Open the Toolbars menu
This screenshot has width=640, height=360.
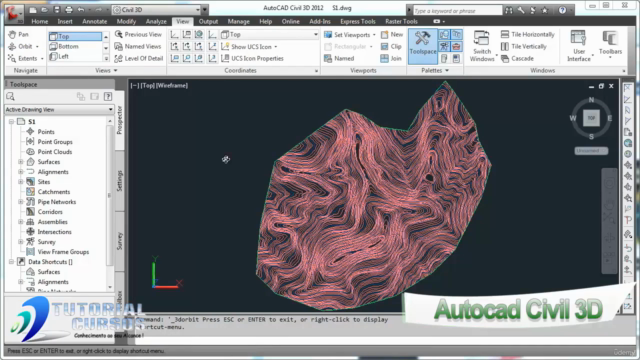point(610,44)
